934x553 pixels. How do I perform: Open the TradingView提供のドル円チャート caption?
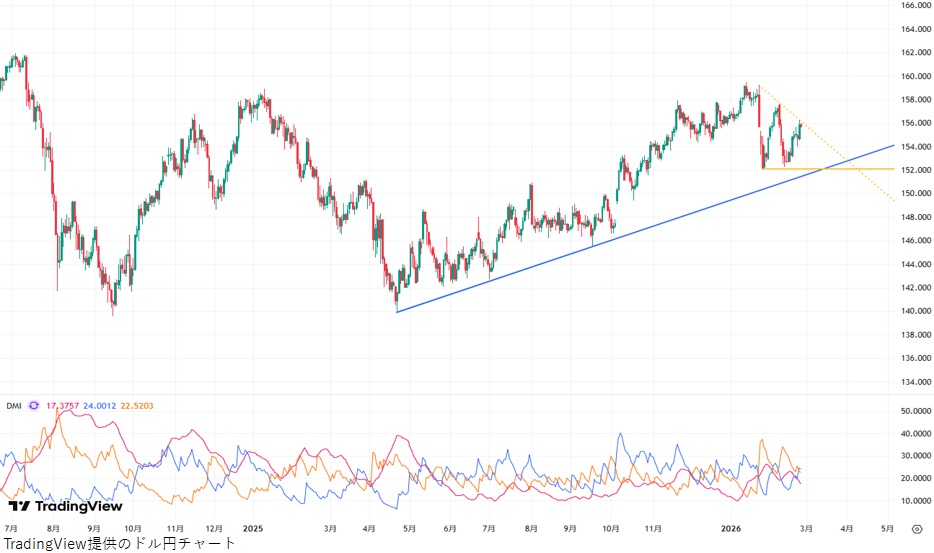coord(119,543)
